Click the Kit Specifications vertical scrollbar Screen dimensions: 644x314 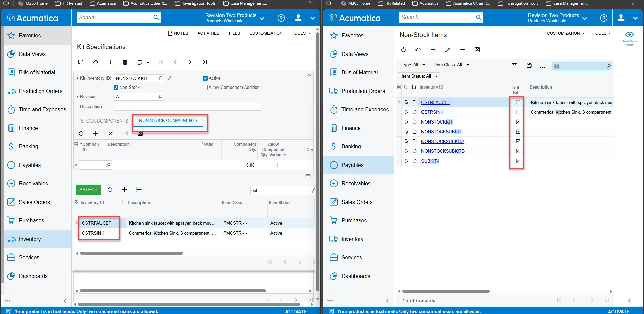pyautogui.click(x=318, y=162)
